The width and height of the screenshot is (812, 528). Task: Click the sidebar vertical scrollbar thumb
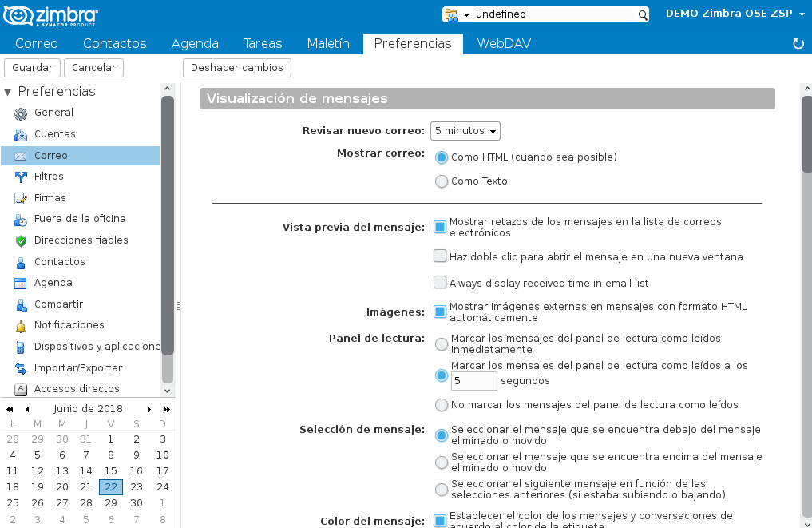(167, 225)
